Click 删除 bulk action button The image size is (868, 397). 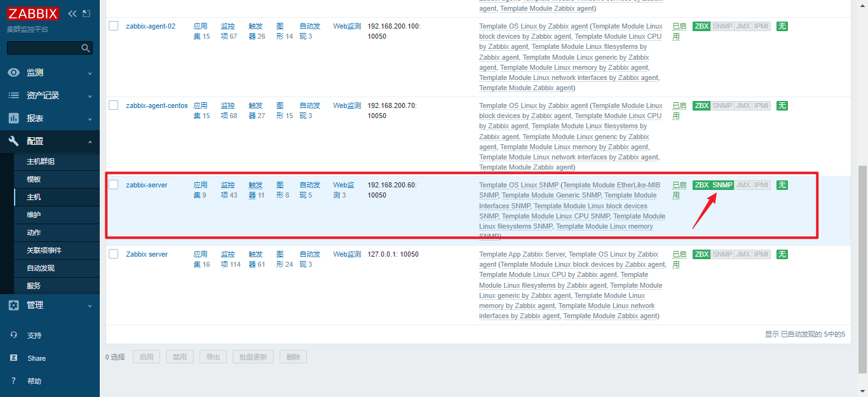293,357
